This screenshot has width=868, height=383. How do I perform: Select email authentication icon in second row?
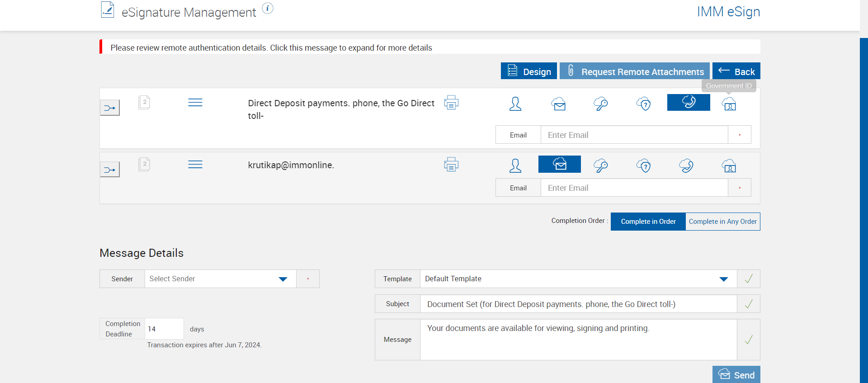point(559,164)
